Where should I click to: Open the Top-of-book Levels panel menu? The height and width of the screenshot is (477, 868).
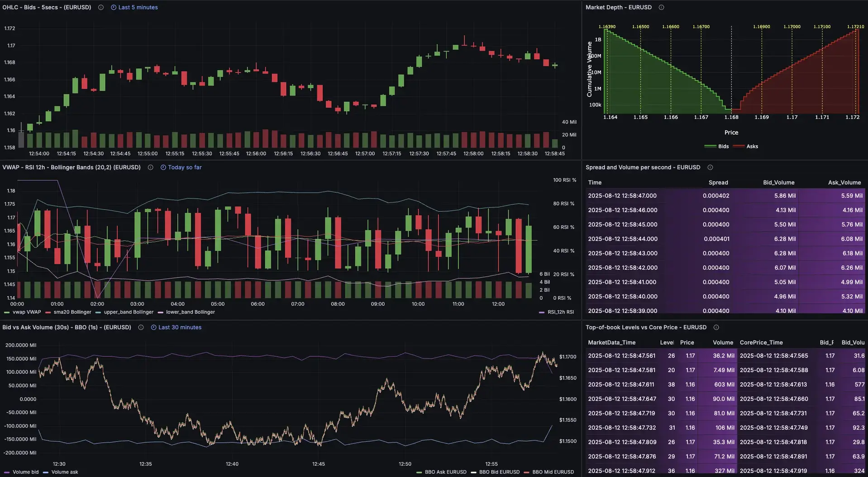click(646, 327)
